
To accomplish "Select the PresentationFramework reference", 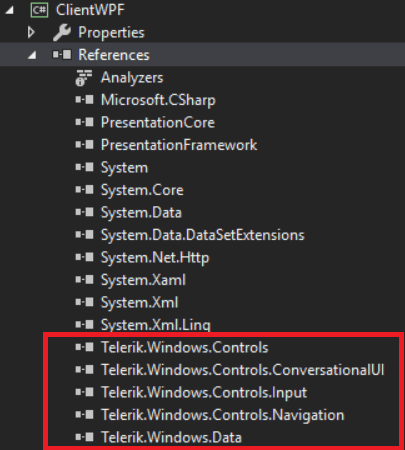I will coord(179,145).
